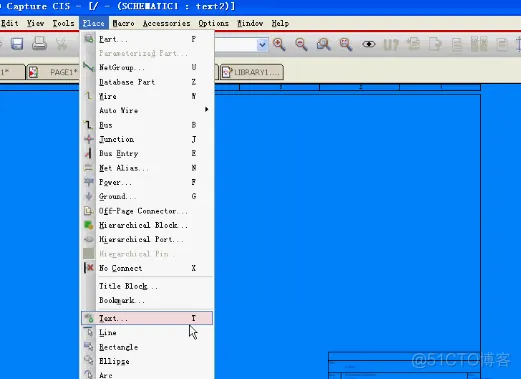Click the Part icon in Place menu
The width and height of the screenshot is (521, 379).
pyautogui.click(x=89, y=39)
